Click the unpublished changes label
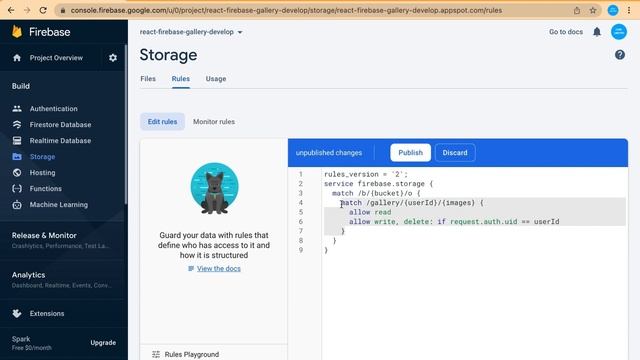 click(329, 153)
